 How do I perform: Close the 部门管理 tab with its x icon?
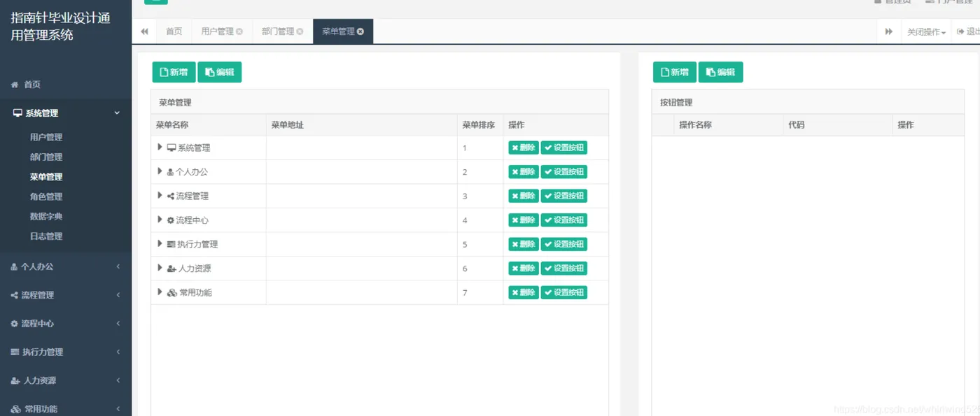(x=300, y=31)
